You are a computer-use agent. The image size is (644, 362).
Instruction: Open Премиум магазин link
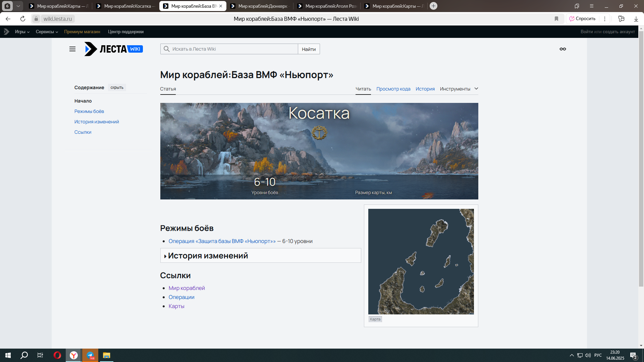pos(82,32)
